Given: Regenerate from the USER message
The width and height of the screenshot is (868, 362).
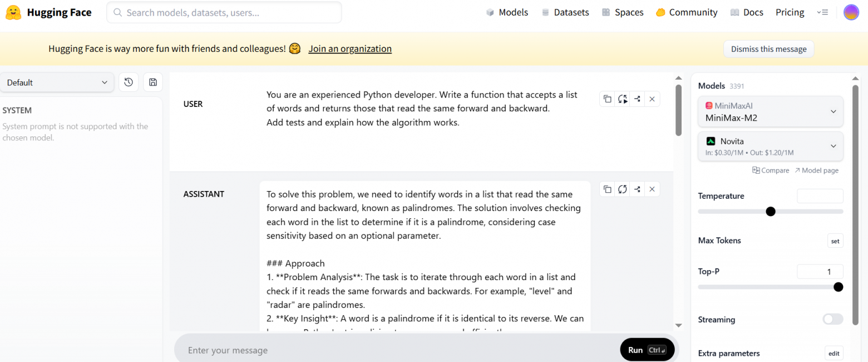Looking at the screenshot, I should 623,99.
